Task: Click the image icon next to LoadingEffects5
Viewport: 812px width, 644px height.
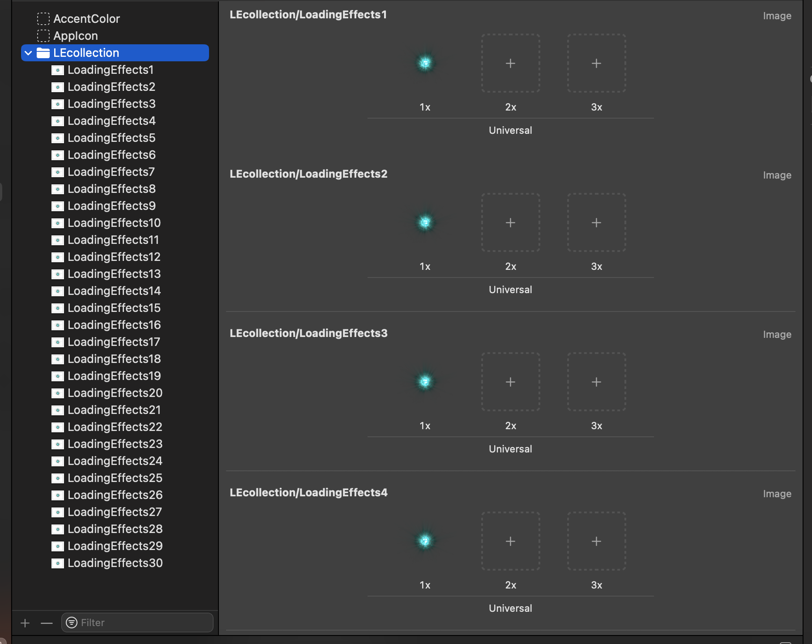Action: [x=57, y=138]
